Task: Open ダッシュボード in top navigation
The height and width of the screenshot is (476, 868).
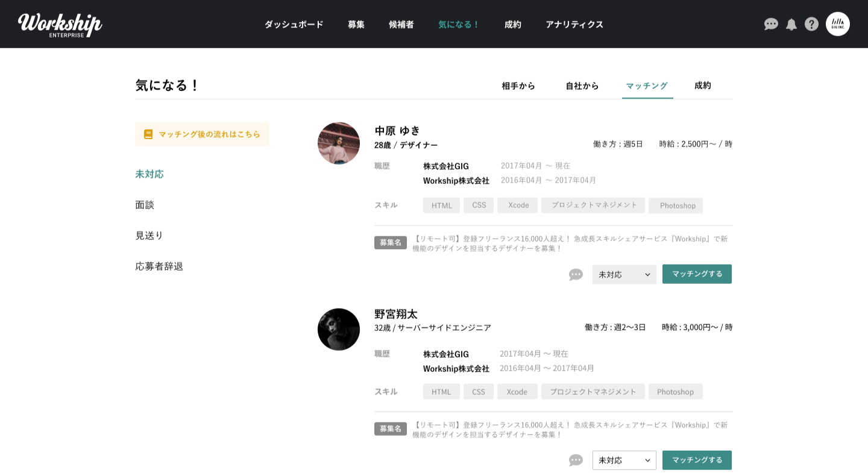Action: [x=294, y=25]
